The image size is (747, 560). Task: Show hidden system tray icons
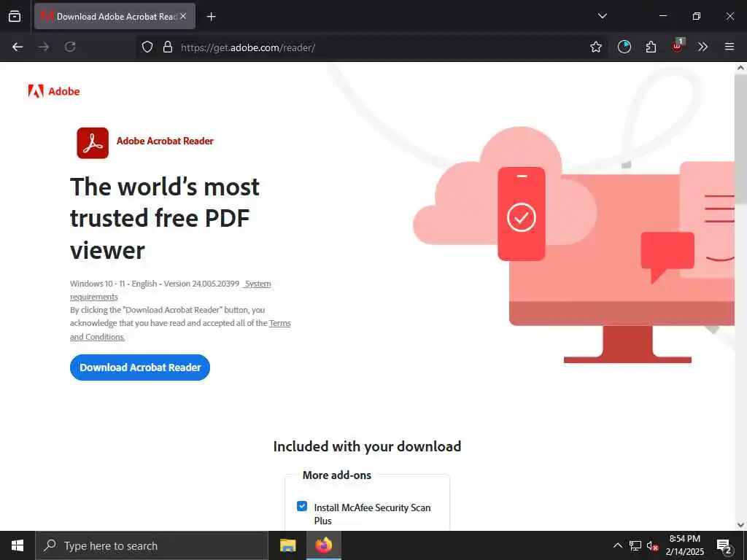(617, 545)
